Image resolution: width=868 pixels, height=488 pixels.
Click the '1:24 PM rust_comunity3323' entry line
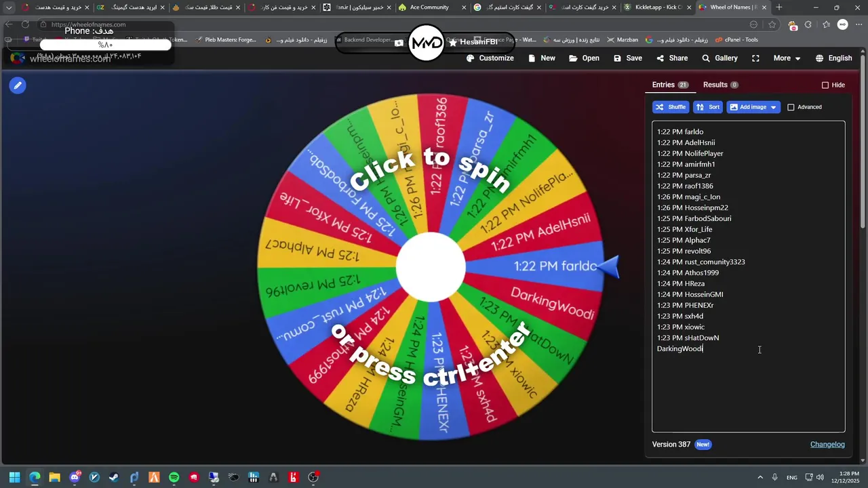tap(701, 262)
